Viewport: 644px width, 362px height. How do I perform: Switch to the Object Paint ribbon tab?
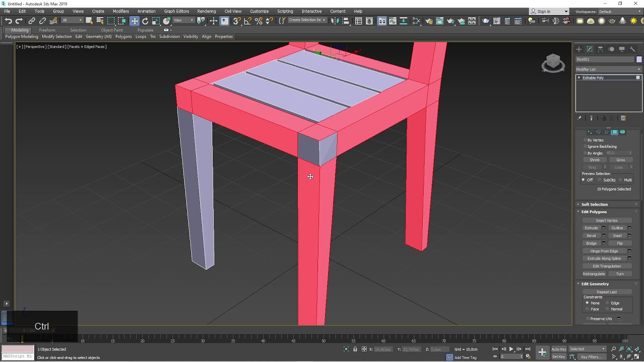tap(112, 30)
